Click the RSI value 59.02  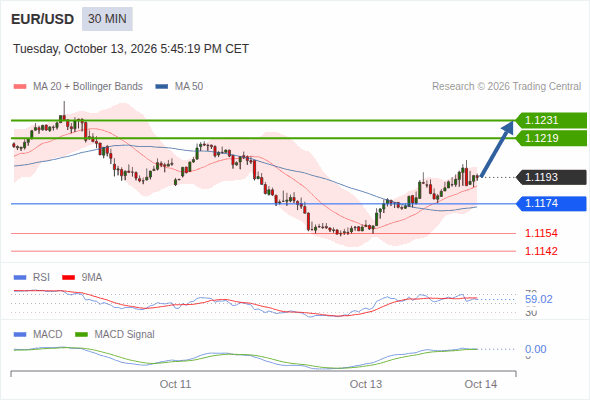539,300
